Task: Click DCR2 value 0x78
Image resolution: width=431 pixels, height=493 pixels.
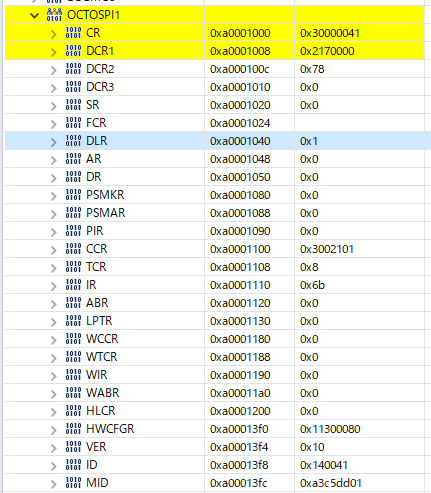Action: [312, 69]
